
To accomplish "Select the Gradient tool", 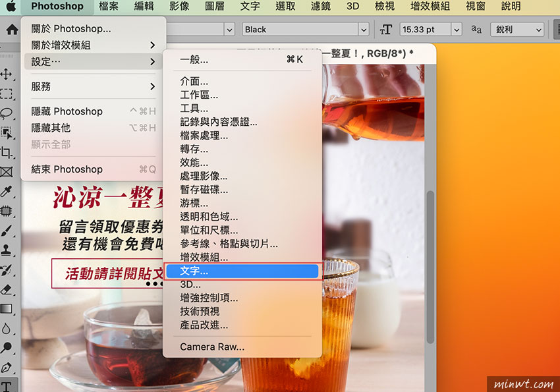I will point(6,309).
